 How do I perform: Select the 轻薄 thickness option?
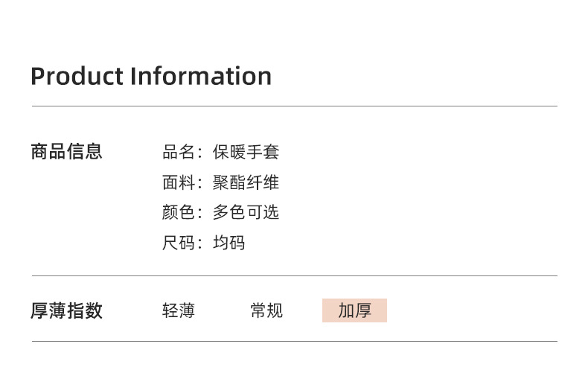[x=179, y=310]
